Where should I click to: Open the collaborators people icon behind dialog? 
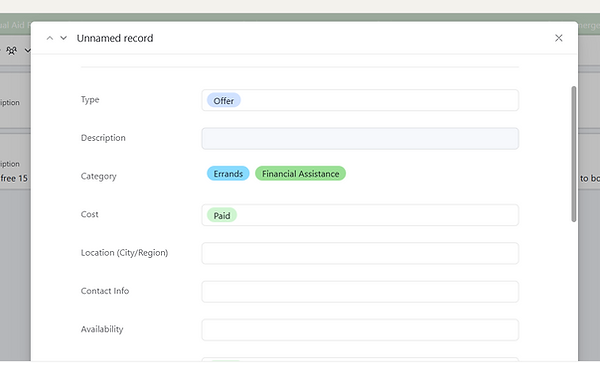11,50
